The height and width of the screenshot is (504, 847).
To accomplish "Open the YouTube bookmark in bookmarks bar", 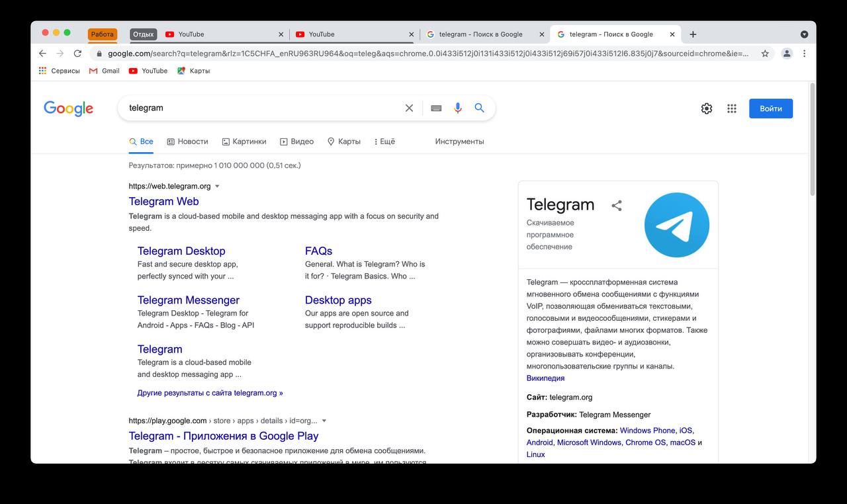I will coord(148,71).
